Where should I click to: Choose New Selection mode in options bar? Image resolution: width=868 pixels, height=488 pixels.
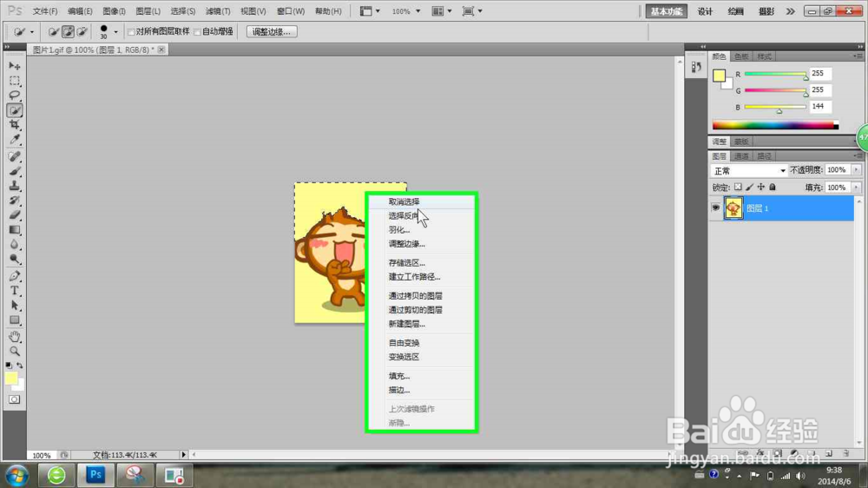53,31
